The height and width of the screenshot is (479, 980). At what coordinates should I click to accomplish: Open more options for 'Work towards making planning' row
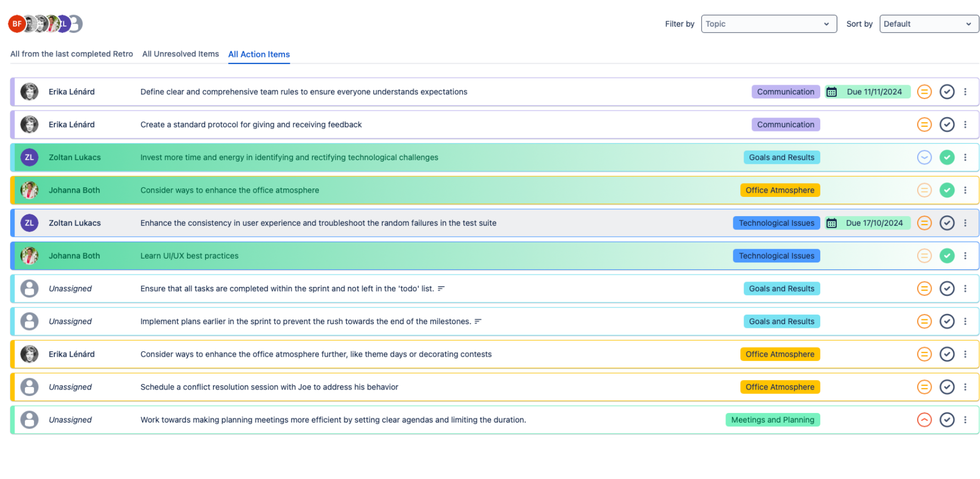(x=965, y=420)
